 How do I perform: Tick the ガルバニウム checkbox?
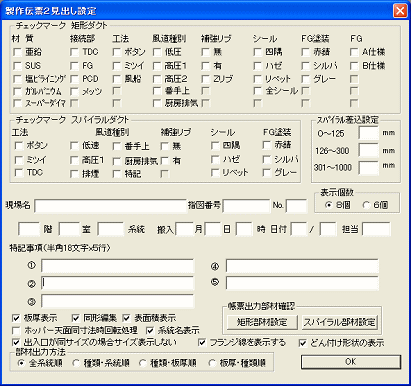click(17, 92)
